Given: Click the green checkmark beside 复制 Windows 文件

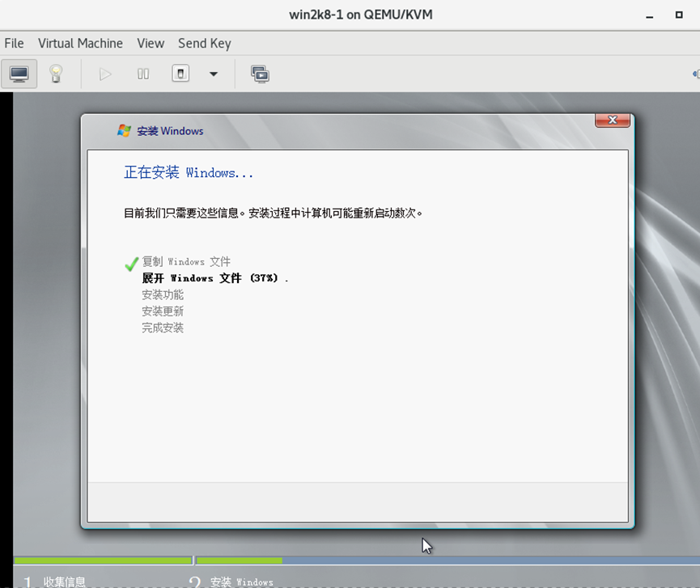Looking at the screenshot, I should tap(131, 264).
